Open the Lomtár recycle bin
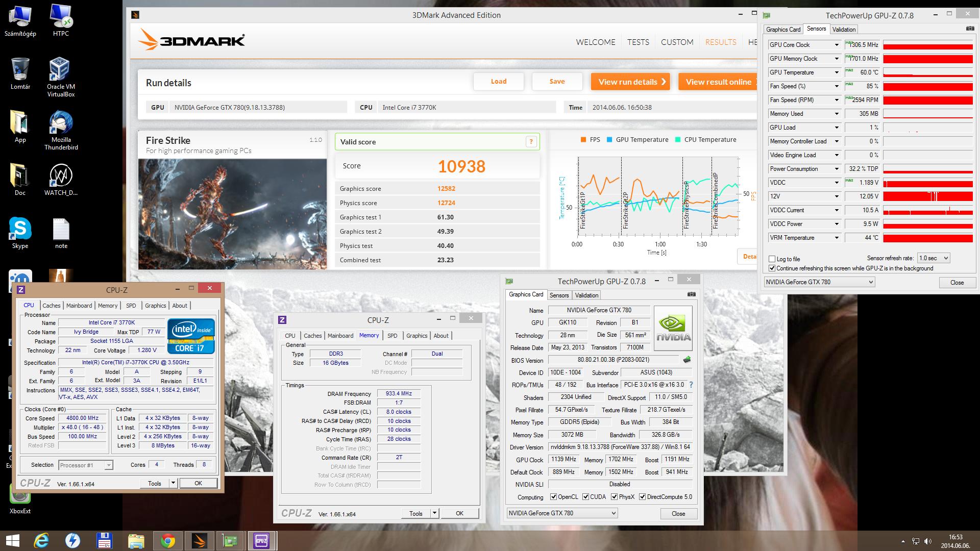Screen dimensions: 980x551 (x=20, y=73)
